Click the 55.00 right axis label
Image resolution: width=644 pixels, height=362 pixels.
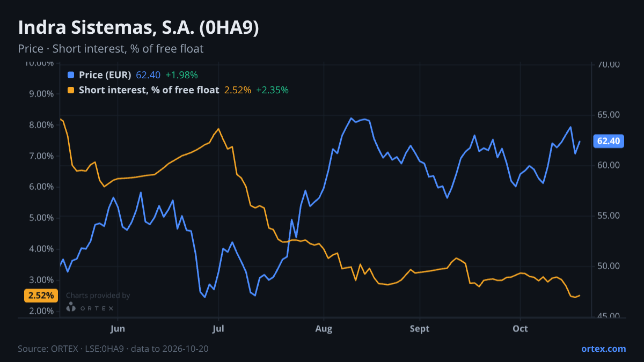coord(609,216)
